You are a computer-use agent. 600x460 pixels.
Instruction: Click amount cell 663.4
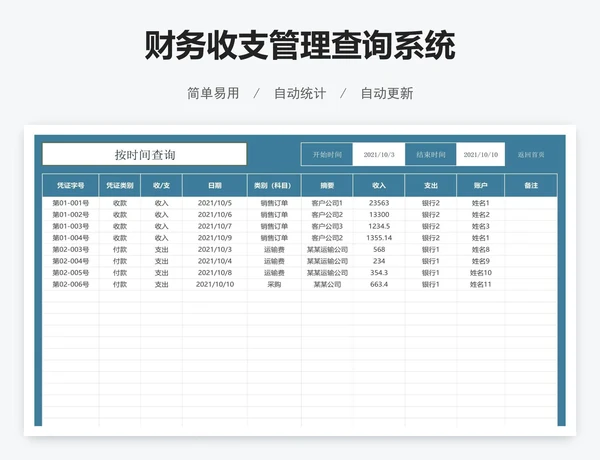[x=379, y=284]
